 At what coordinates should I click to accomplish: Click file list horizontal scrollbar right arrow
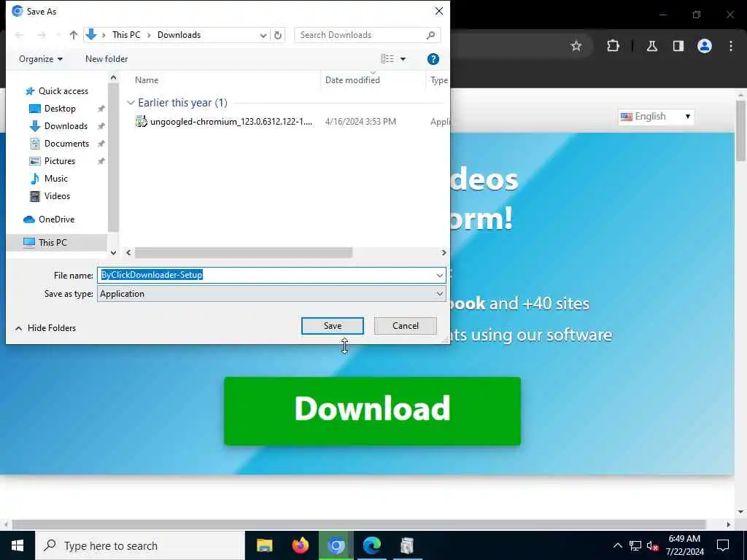[444, 253]
